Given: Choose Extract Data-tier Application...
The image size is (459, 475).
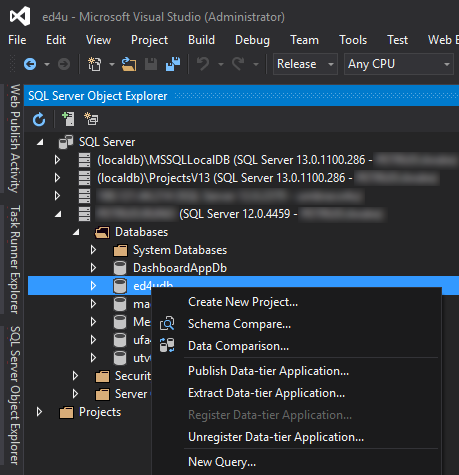Looking at the screenshot, I should tap(297, 393).
